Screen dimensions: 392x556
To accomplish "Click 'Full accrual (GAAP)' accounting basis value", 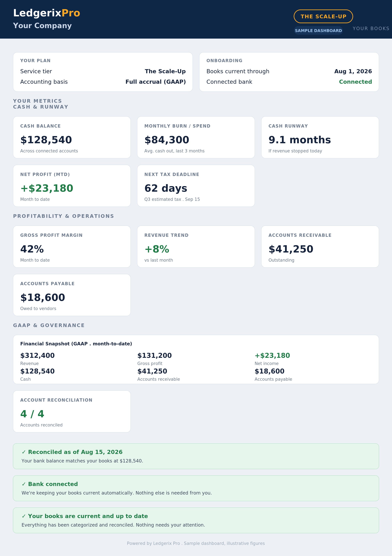I will [155, 82].
